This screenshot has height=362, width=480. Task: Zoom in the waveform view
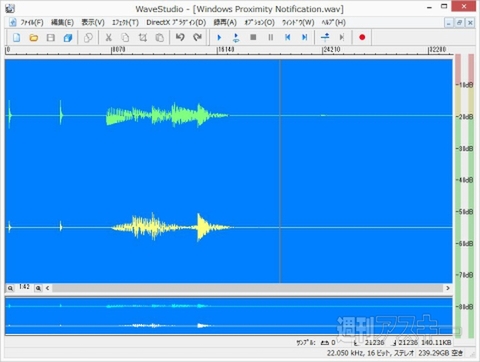tap(38, 288)
